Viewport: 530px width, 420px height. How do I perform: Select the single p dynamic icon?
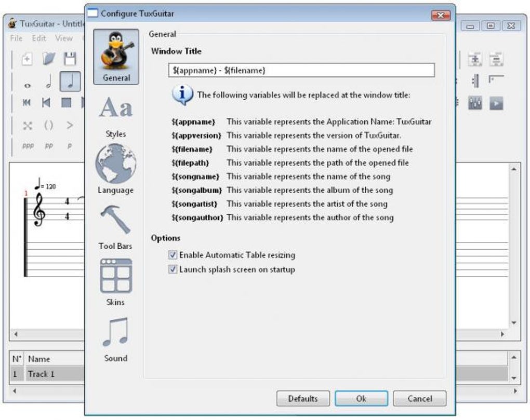[70, 145]
